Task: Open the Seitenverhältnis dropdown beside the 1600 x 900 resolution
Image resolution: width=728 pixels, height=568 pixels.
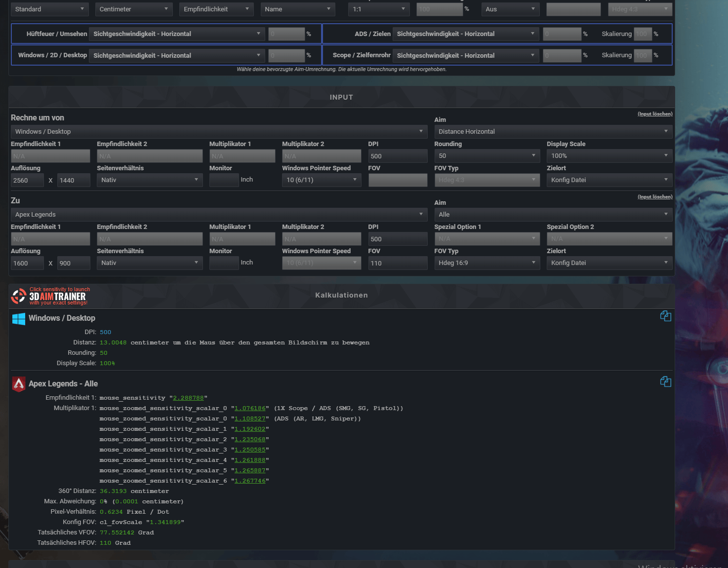Action: click(x=150, y=263)
